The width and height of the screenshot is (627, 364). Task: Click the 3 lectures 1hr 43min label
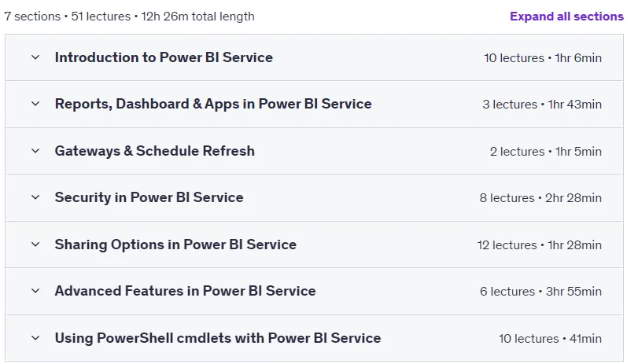point(542,105)
